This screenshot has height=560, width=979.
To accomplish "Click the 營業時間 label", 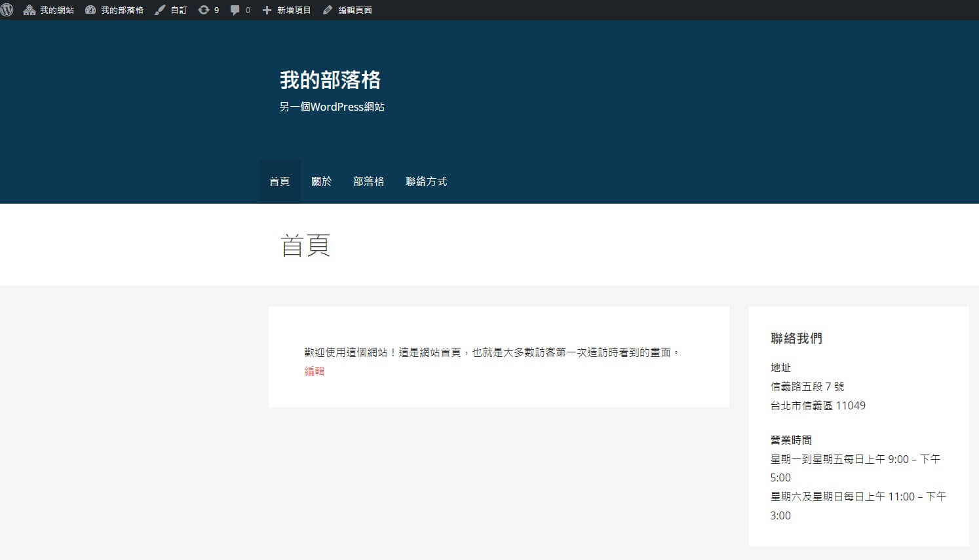I will (x=791, y=440).
